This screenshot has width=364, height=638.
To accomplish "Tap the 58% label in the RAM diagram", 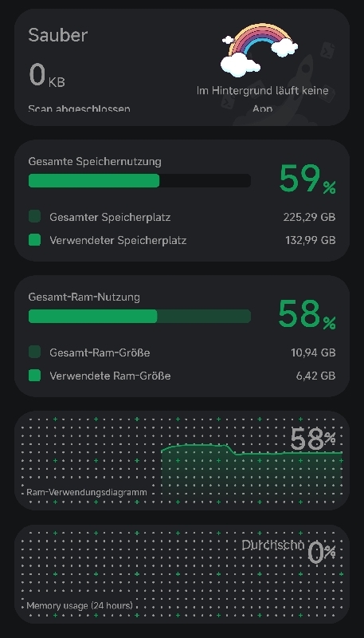I will [x=313, y=439].
